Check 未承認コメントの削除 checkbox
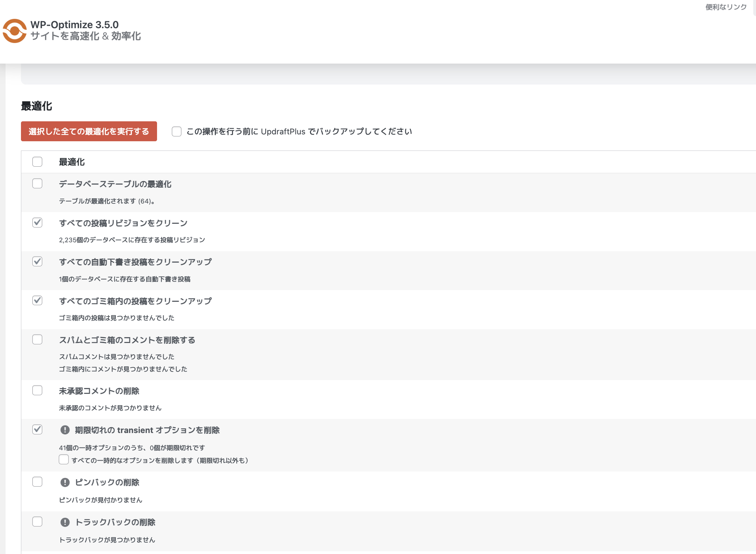 37,390
